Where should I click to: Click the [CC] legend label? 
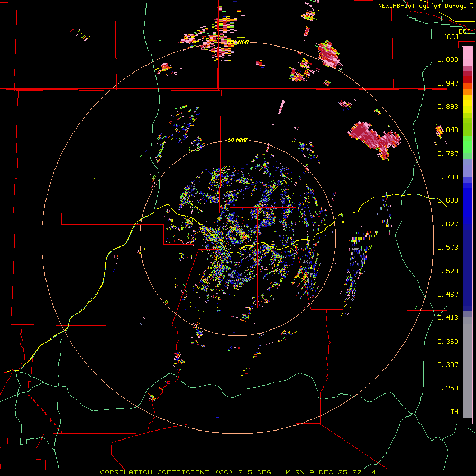(x=451, y=36)
